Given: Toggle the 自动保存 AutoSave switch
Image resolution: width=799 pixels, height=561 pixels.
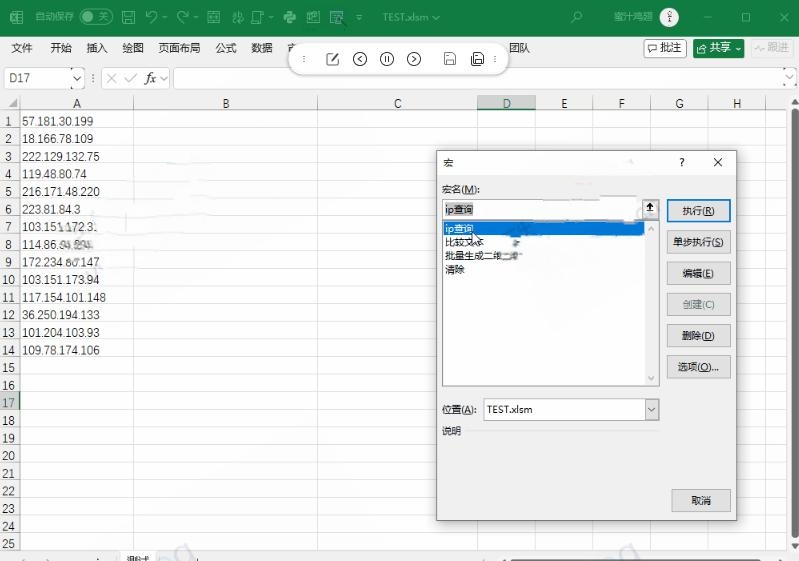Looking at the screenshot, I should click(x=96, y=17).
